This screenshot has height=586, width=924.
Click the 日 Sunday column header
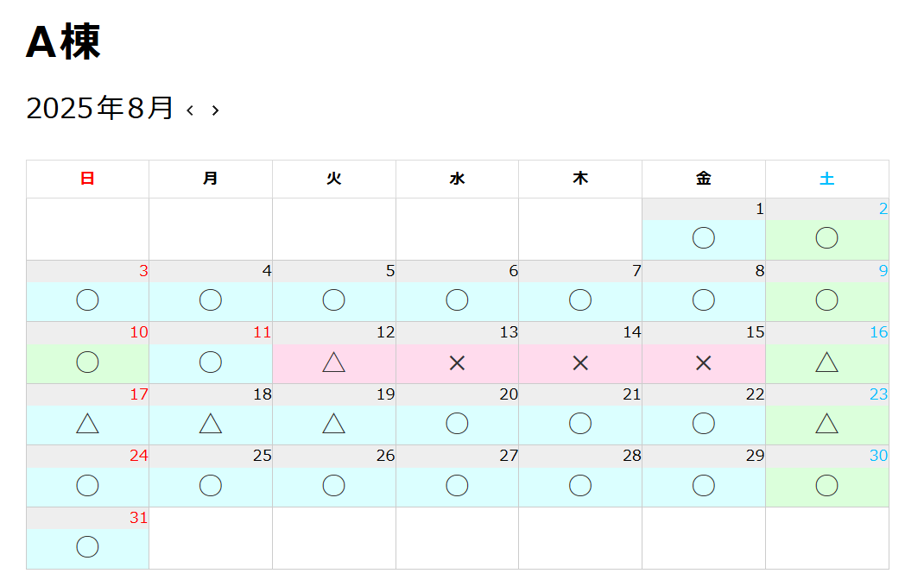click(x=87, y=179)
